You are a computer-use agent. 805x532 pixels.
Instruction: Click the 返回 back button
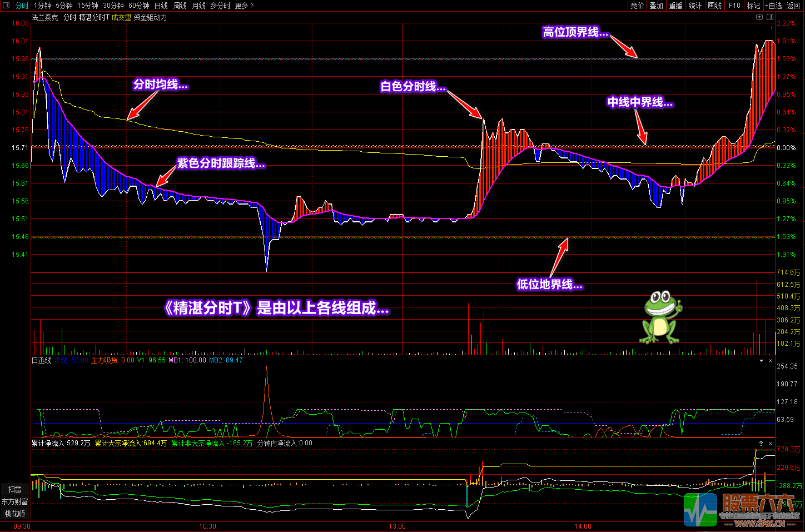point(793,6)
